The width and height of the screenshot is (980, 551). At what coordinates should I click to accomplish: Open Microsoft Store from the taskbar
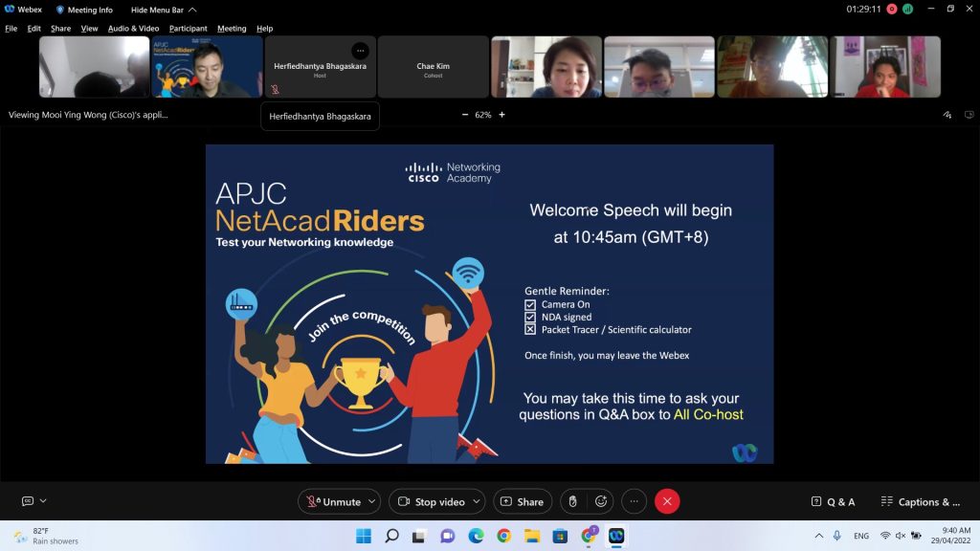click(560, 536)
